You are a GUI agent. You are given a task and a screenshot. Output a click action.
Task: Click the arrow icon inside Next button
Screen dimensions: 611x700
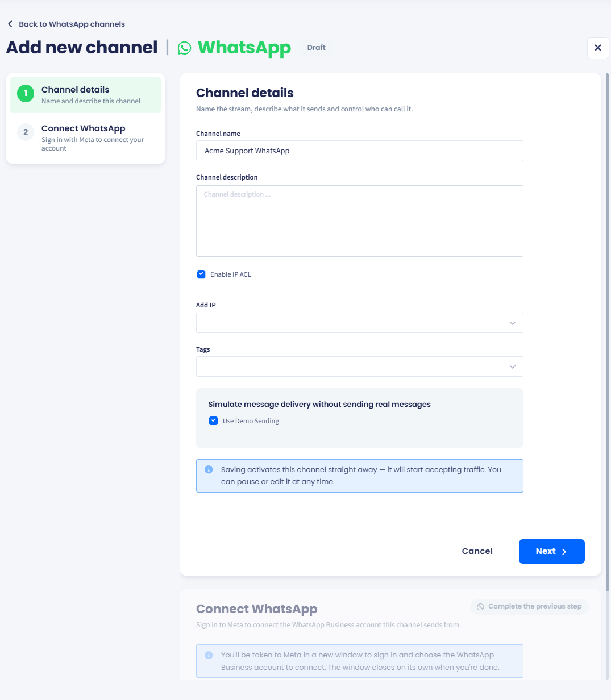tap(564, 552)
